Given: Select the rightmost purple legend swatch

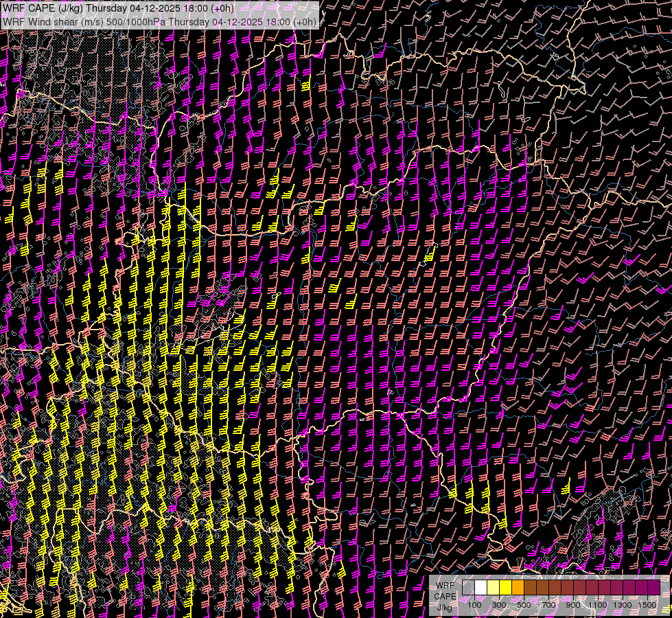Looking at the screenshot, I should [x=653, y=588].
